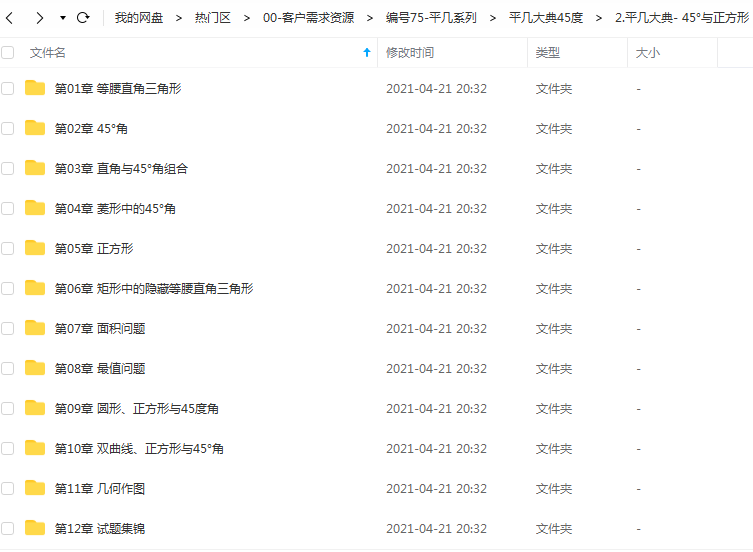Open folder name 第11章 几何作图
Screen dimensions: 753x552
tap(99, 489)
